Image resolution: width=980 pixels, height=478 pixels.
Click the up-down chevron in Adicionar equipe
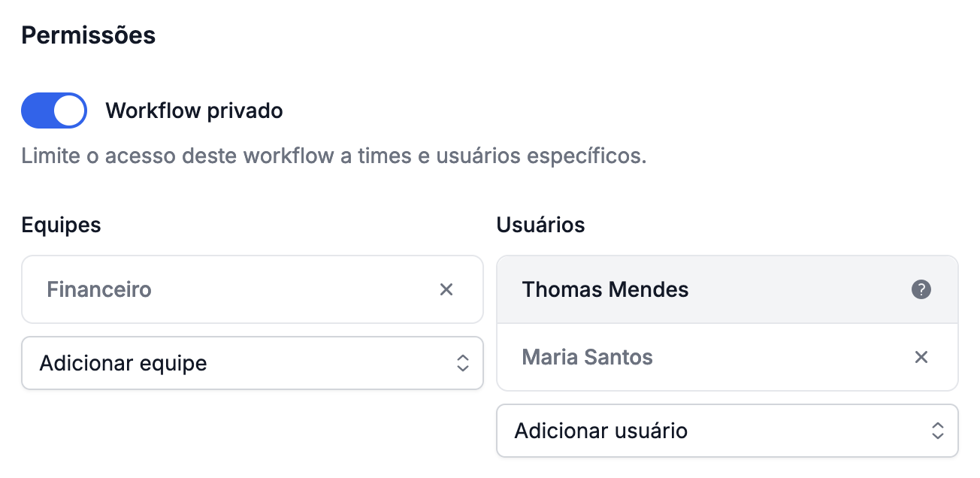[x=463, y=363]
